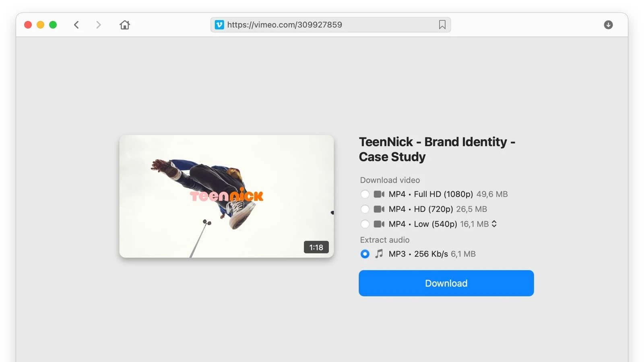This screenshot has height=362, width=644.
Task: Click the forward navigation arrow
Action: 99,25
